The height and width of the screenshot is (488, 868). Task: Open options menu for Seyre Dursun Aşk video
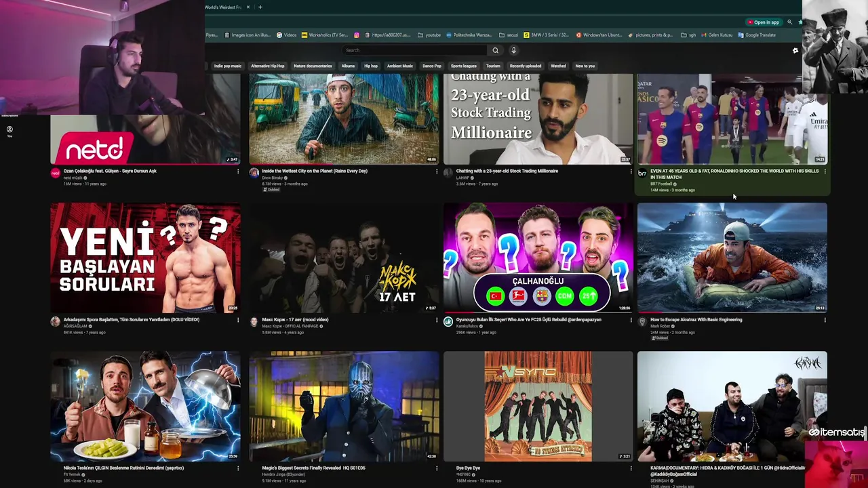coord(238,171)
